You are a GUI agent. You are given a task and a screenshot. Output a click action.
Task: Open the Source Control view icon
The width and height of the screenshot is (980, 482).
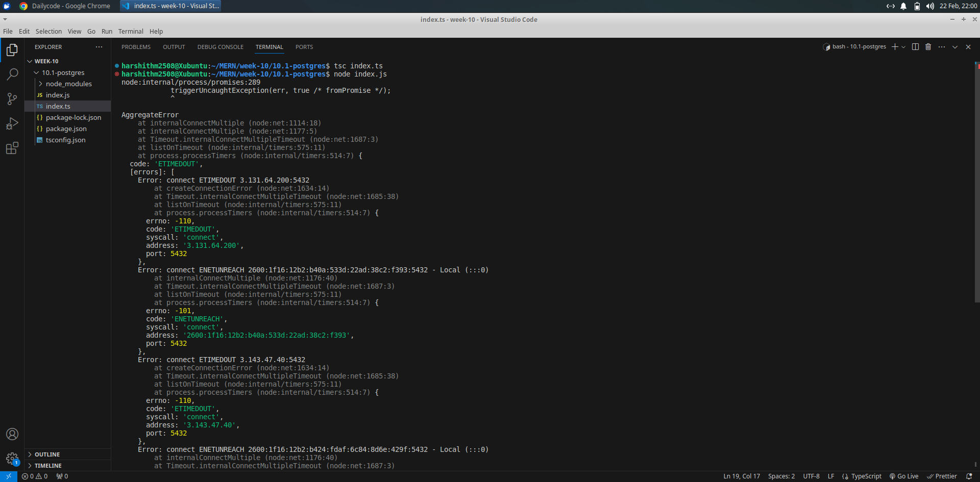pos(12,99)
